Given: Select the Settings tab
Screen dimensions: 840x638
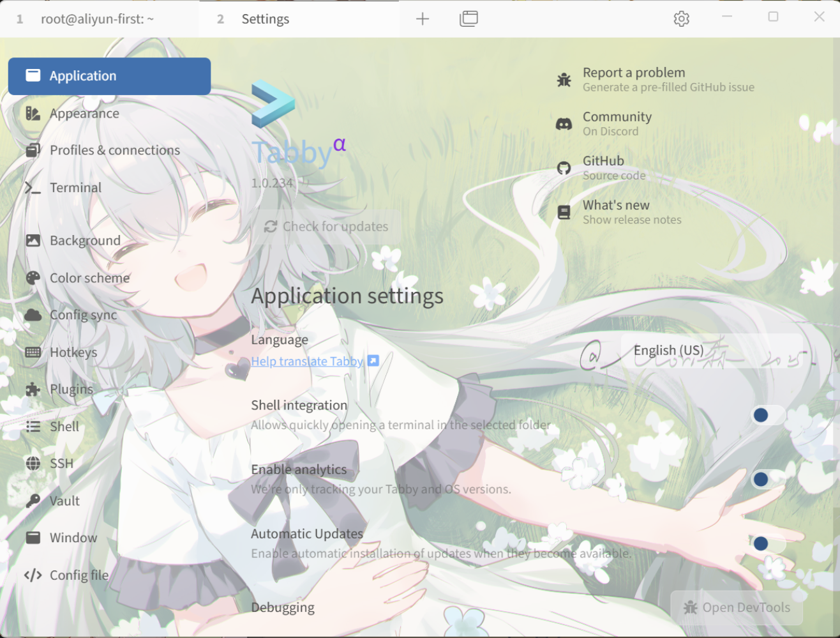Looking at the screenshot, I should pos(299,19).
